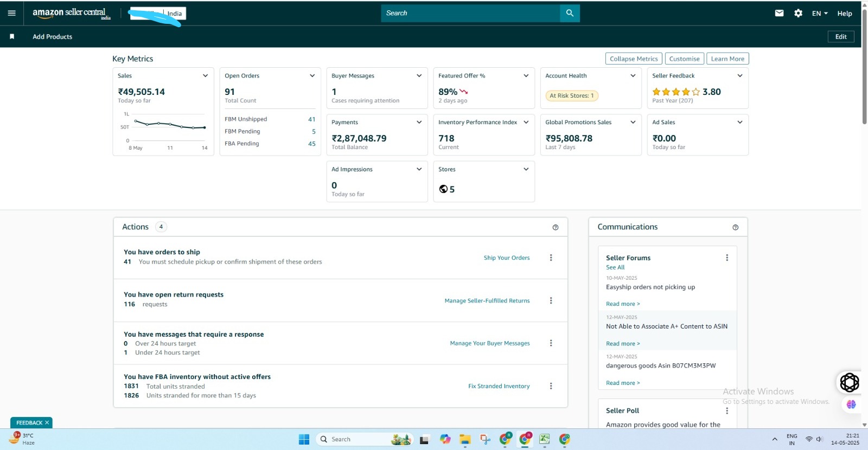Click the floating ChatGPT assistant icon
The height and width of the screenshot is (450, 868).
(x=850, y=382)
